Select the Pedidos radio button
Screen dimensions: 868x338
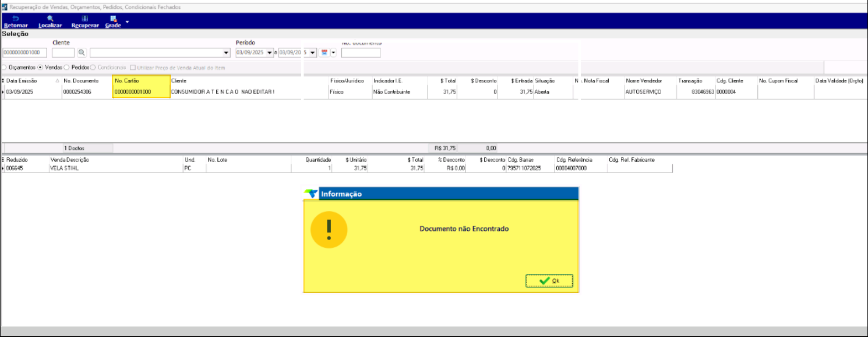(x=66, y=68)
